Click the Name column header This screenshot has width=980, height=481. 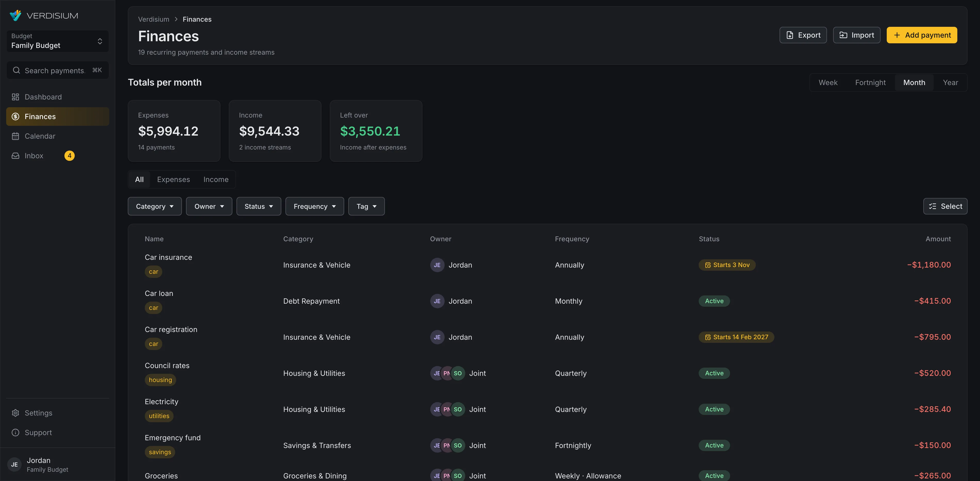(154, 239)
